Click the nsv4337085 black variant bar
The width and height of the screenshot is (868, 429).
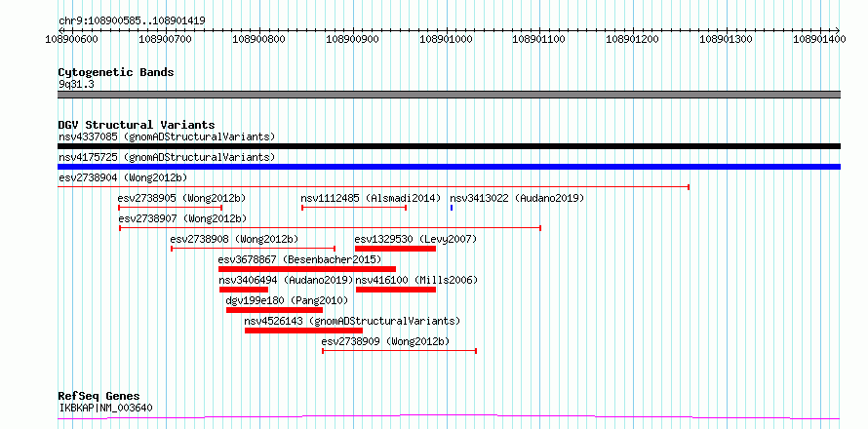pos(449,146)
